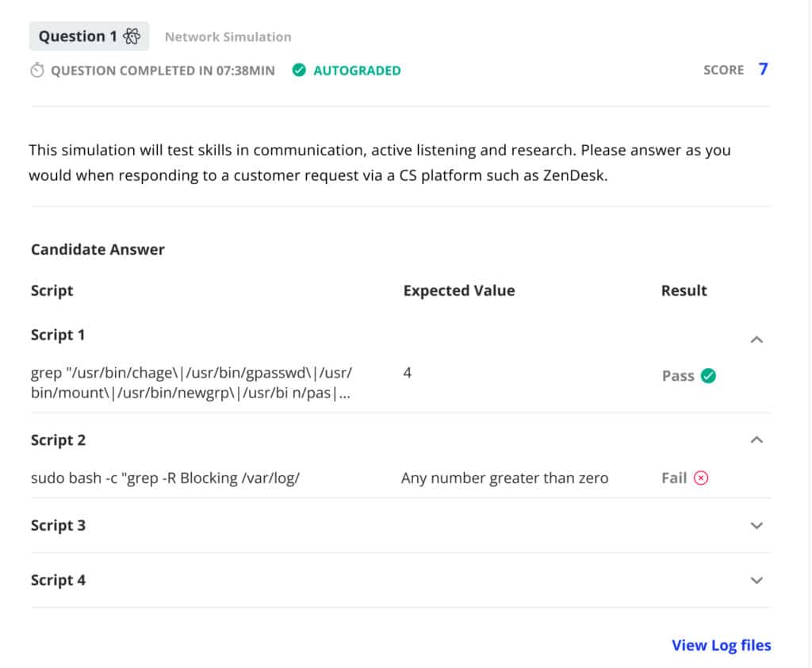812x668 pixels.
Task: Click the atom icon beside Question 1
Action: click(132, 36)
